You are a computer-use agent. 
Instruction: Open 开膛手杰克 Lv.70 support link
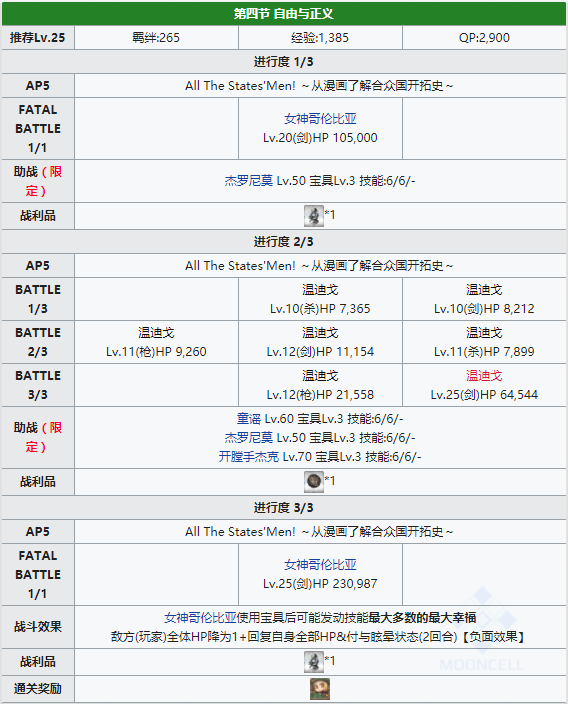click(x=248, y=457)
